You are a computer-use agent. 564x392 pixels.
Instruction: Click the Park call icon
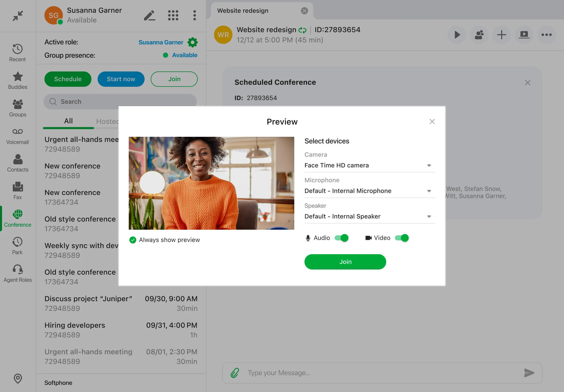(17, 242)
